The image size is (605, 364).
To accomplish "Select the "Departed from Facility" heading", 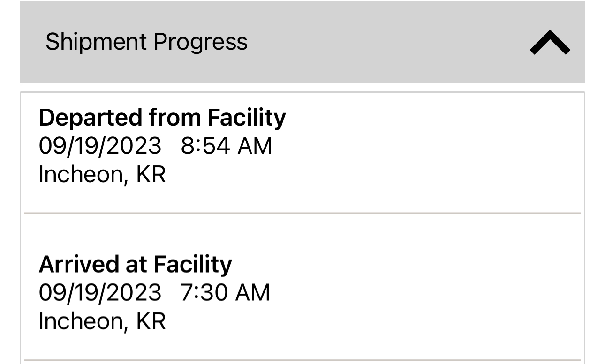I will (162, 117).
